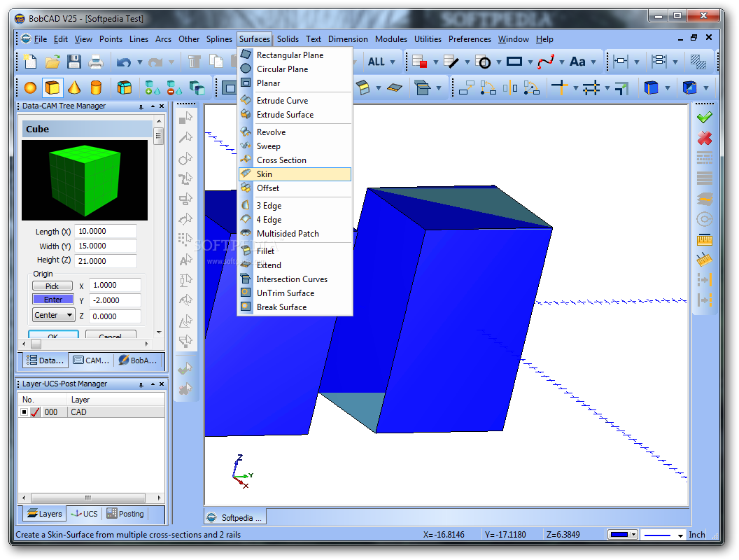739x560 pixels.
Task: Click the New file icon
Action: pos(30,62)
